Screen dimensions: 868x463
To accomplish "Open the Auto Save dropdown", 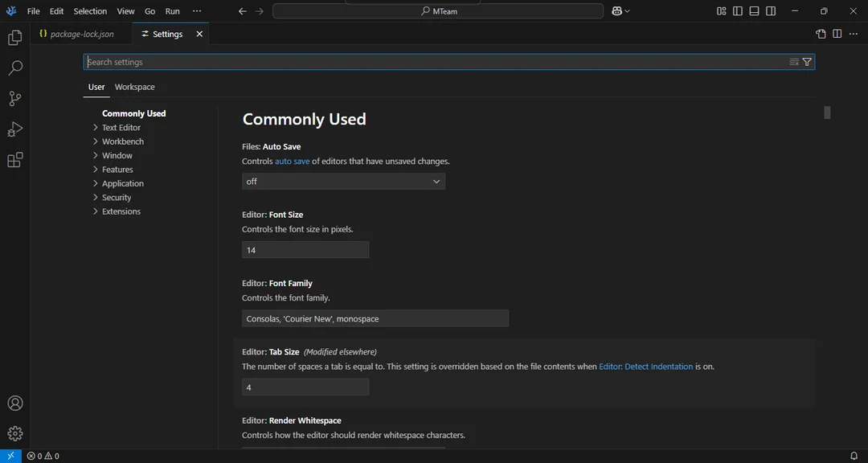I will pyautogui.click(x=343, y=181).
